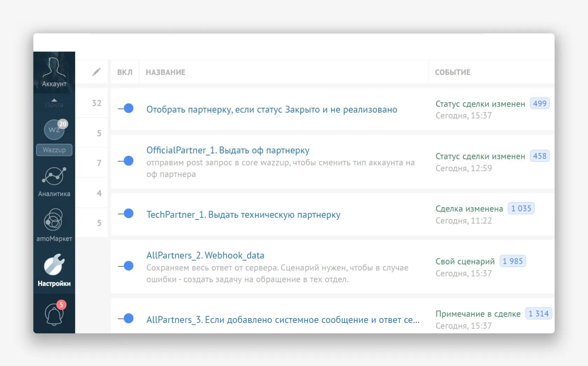588x366 pixels.
Task: Click the 1 985 count badge
Action: 512,261
